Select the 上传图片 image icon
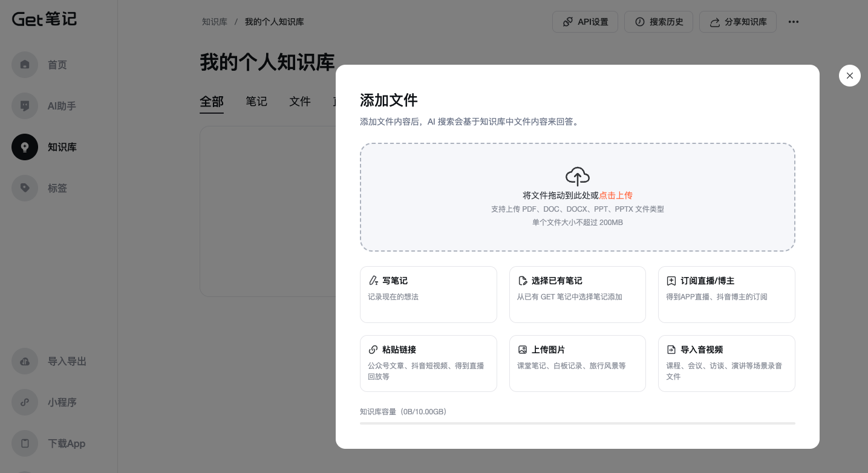Image resolution: width=868 pixels, height=473 pixels. click(x=523, y=349)
